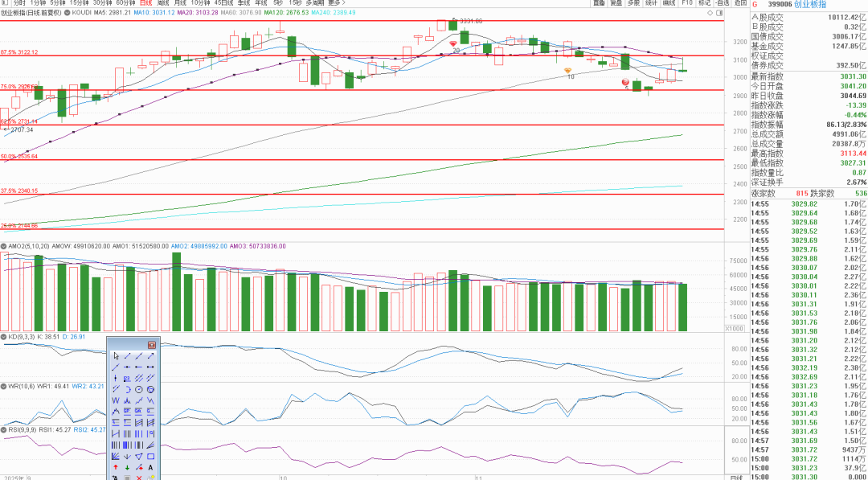Select the 5秒 period
Viewport: 868px width, 480px height.
pos(277,2)
